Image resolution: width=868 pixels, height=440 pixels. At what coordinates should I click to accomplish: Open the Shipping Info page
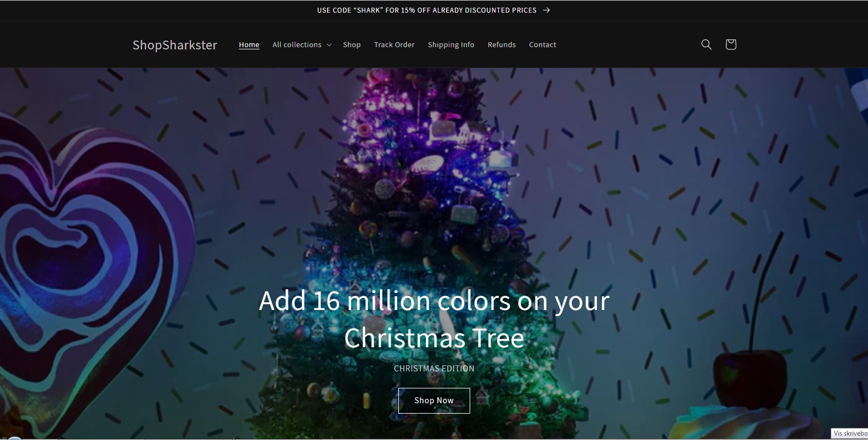pos(451,45)
